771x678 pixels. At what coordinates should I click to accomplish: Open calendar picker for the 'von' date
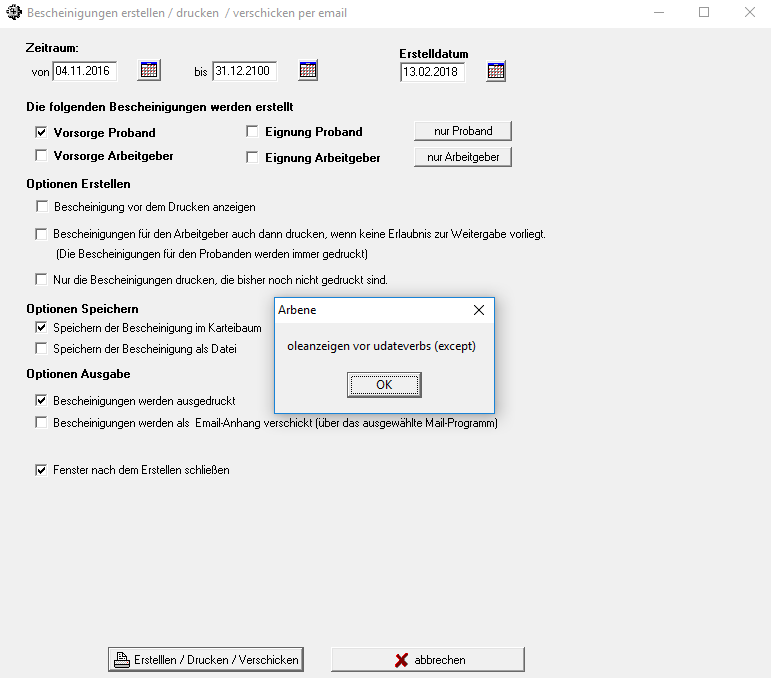[x=149, y=70]
